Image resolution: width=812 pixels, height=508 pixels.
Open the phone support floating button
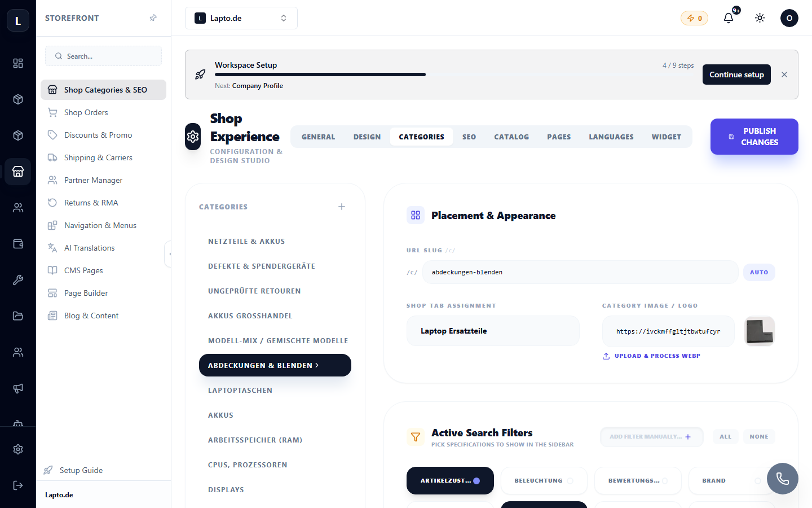(x=783, y=479)
